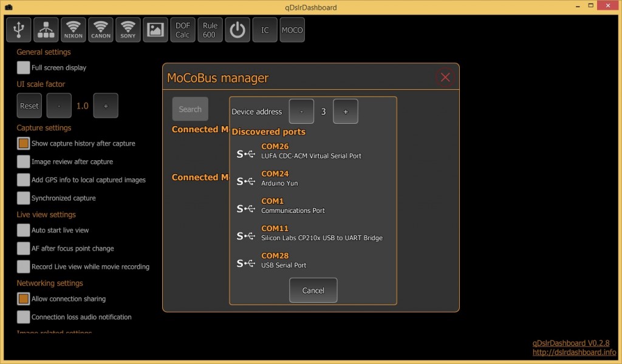This screenshot has width=622, height=364.
Task: Cancel the discovered ports dialog
Action: click(x=313, y=290)
